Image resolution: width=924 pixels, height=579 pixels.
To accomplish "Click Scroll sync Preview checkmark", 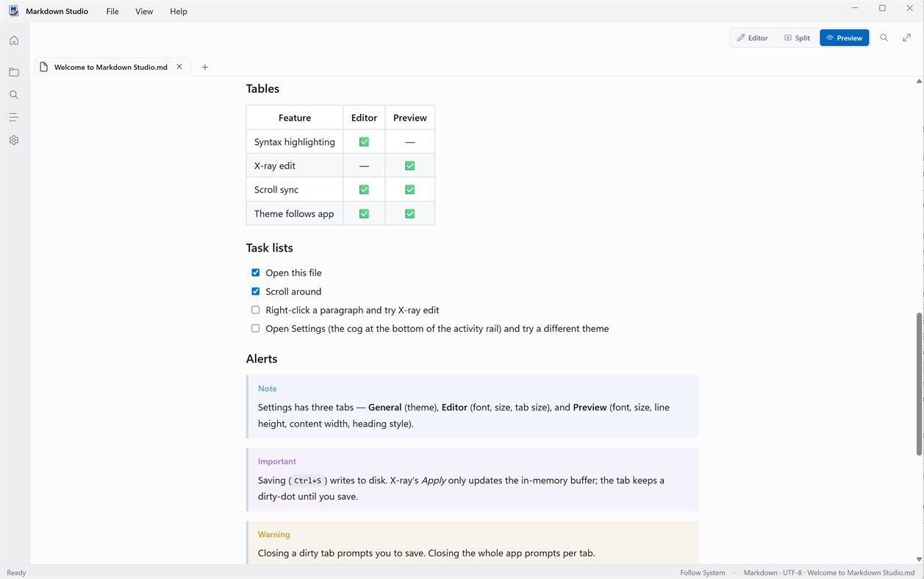I will (x=410, y=190).
